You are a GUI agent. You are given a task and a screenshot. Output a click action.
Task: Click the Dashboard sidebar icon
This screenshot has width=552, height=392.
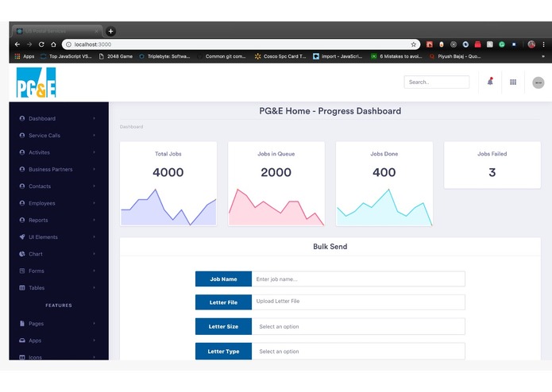click(x=22, y=118)
